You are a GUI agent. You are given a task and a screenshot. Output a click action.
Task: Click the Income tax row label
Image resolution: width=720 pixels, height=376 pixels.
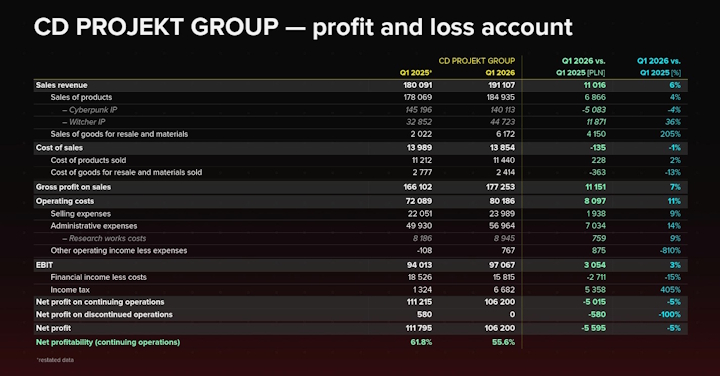pos(70,290)
